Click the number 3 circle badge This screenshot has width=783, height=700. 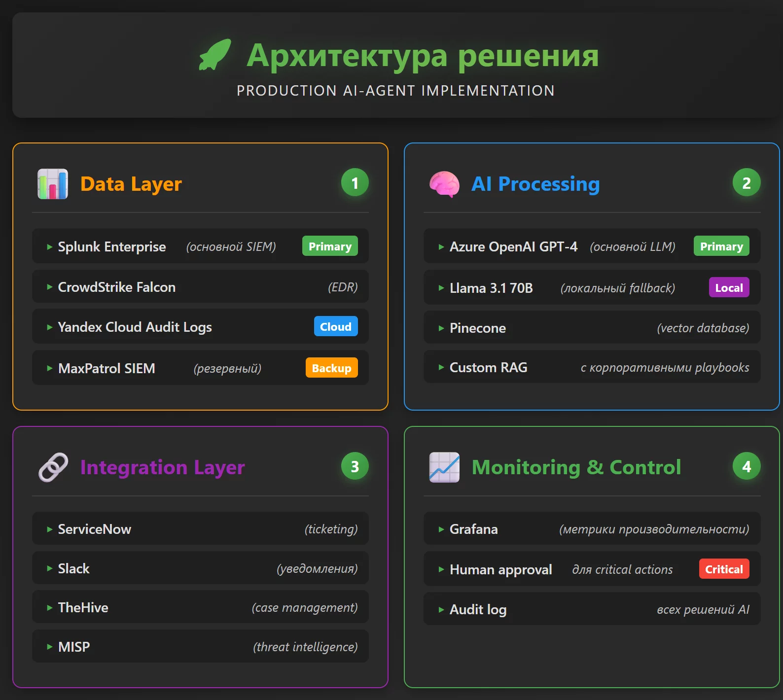point(355,466)
